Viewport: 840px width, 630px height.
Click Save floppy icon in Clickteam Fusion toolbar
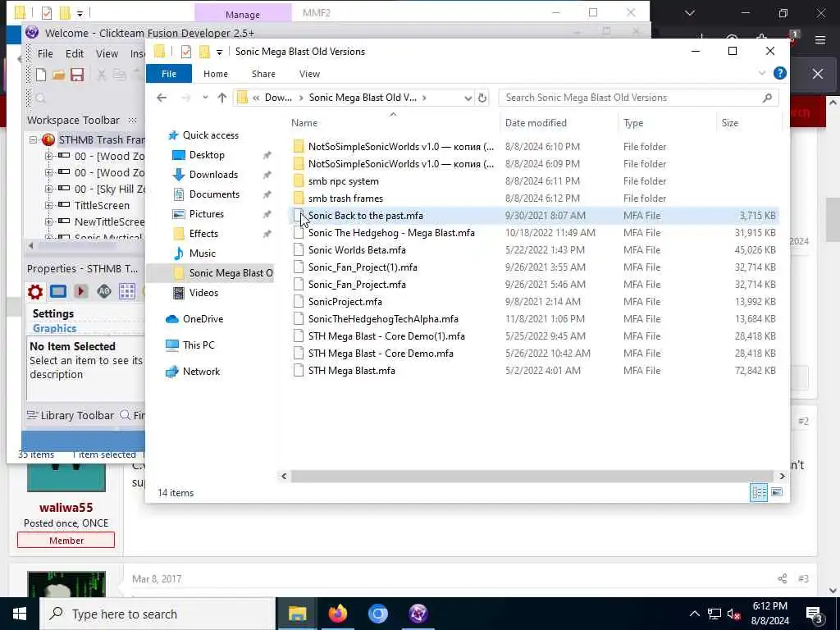pyautogui.click(x=77, y=75)
